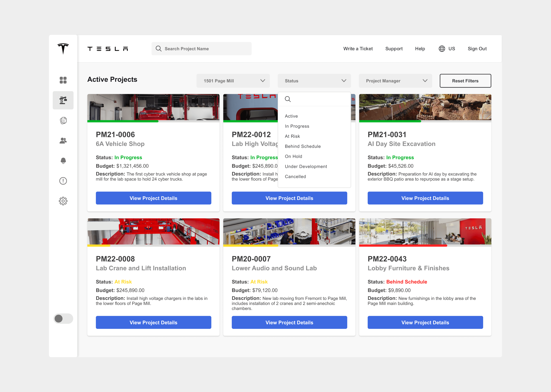
Task: Select the Cancelled status option
Action: click(x=295, y=177)
